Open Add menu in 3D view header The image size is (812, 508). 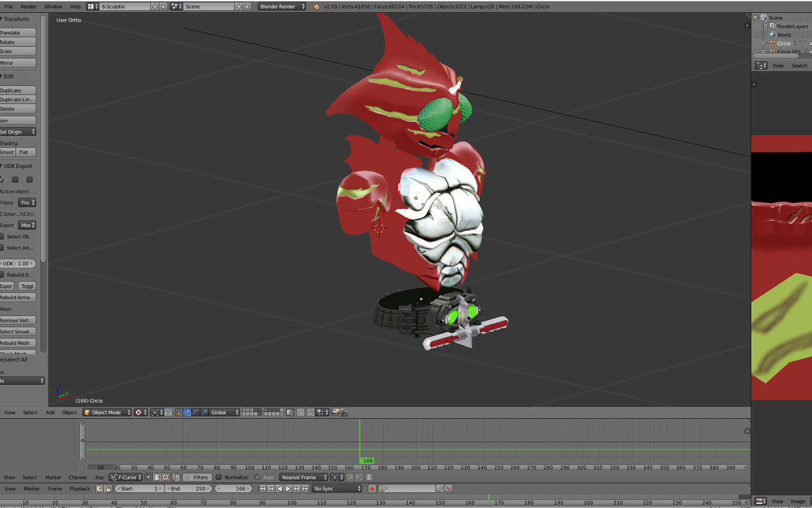pyautogui.click(x=50, y=412)
